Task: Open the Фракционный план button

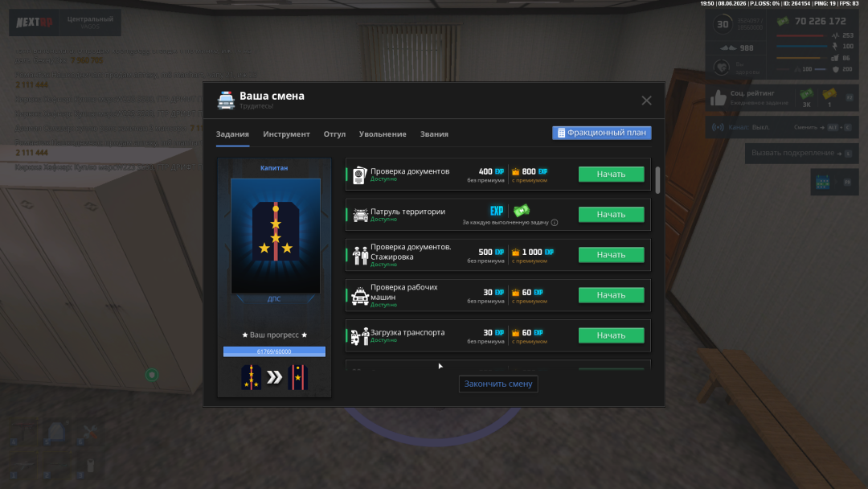Action: (602, 133)
